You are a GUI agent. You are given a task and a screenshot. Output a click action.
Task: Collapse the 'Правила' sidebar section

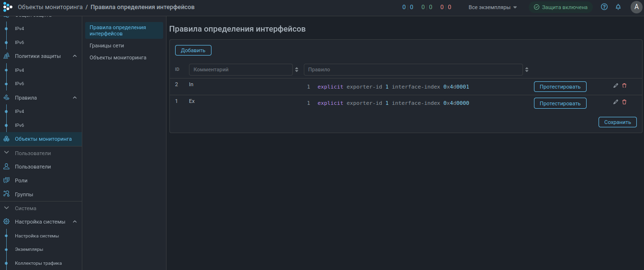(75, 98)
